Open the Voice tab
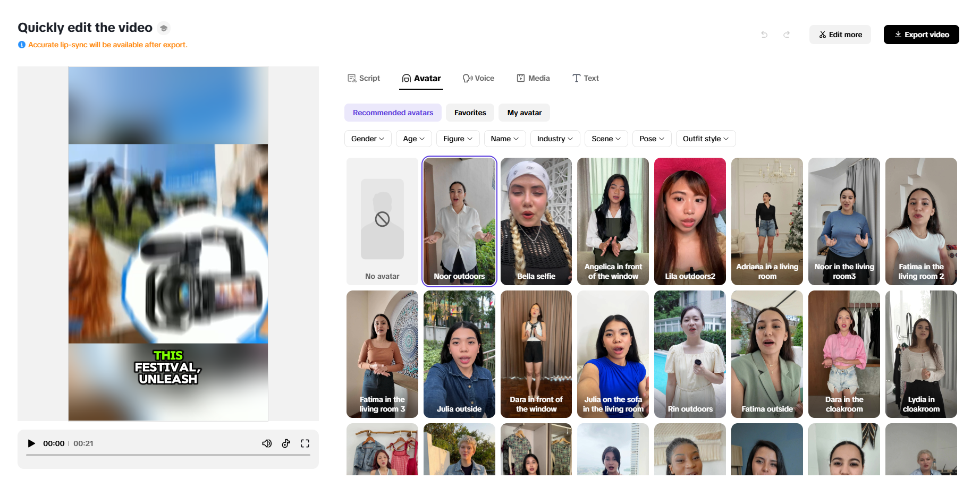The image size is (980, 479). point(478,78)
